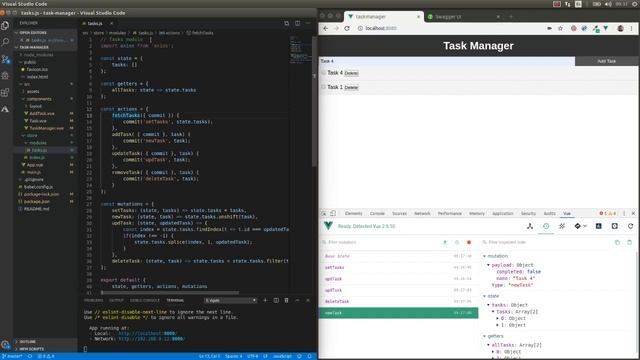Open the Network URL link in terminal

[151, 339]
